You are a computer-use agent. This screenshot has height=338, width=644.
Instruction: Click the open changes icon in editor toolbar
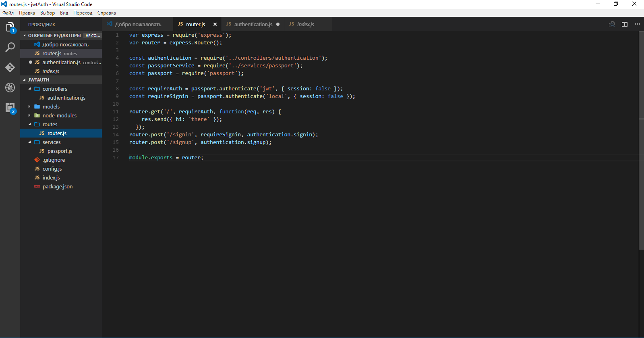612,24
